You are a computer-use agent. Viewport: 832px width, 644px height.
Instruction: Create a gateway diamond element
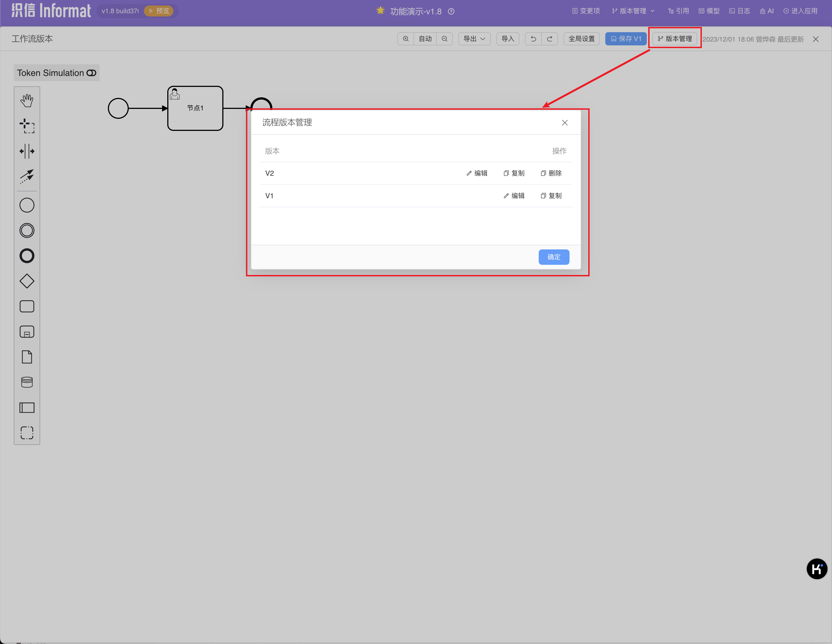tap(27, 281)
